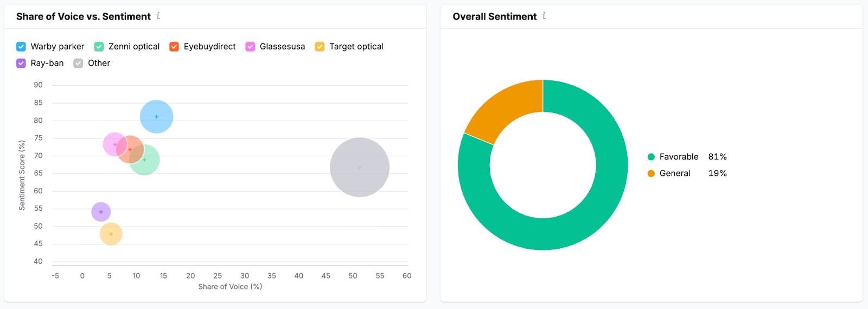Screen dimensions: 868x309
Task: Toggle the Target optical checkbox
Action: click(x=320, y=47)
